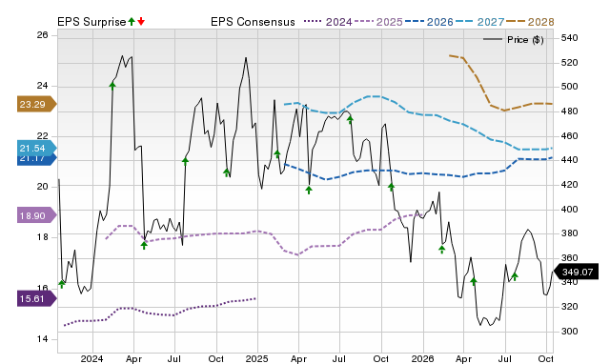This screenshot has width=610, height=364.
Task: Click the red down arrow in the EPS Surprise legend
Action: pyautogui.click(x=141, y=21)
